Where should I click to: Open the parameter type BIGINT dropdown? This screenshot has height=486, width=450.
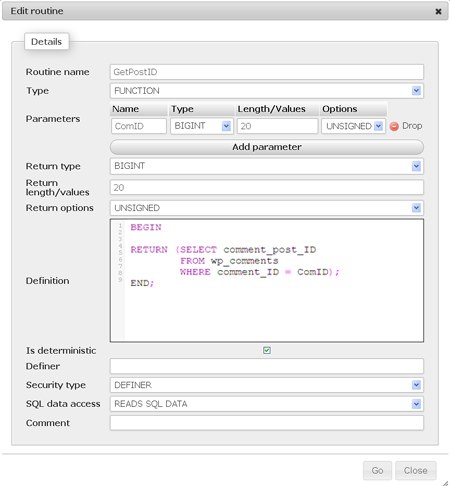(201, 126)
